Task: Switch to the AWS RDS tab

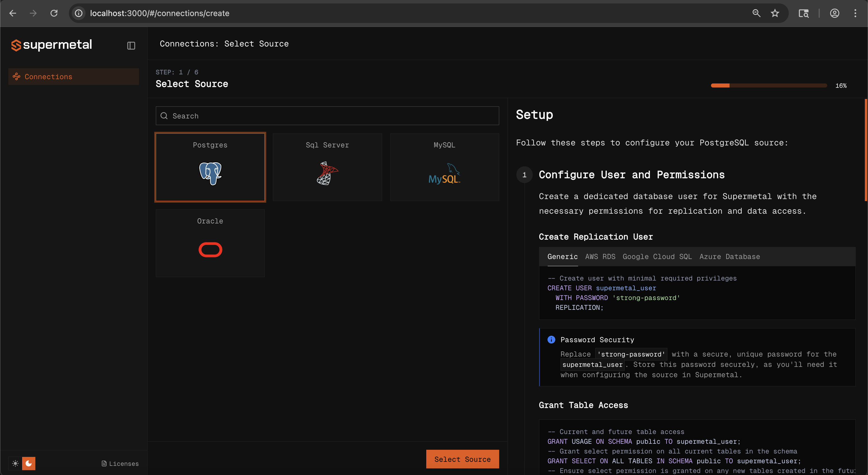Action: point(600,256)
